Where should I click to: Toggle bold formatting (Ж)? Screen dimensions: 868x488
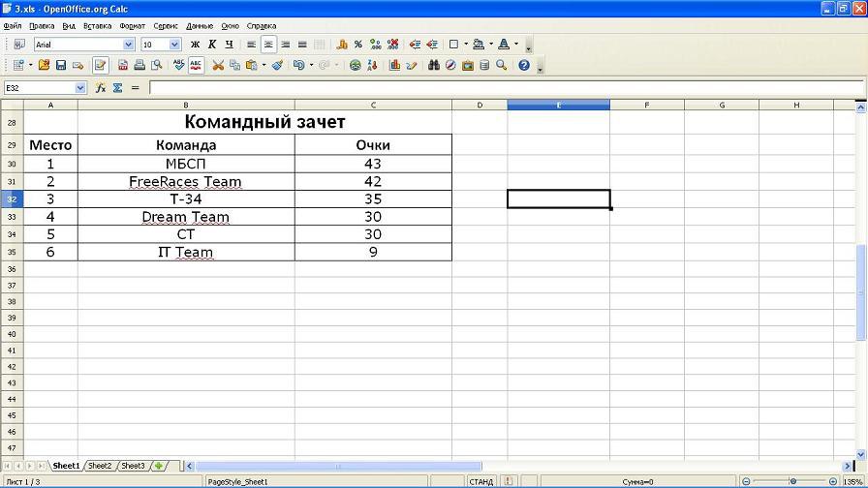pos(195,45)
